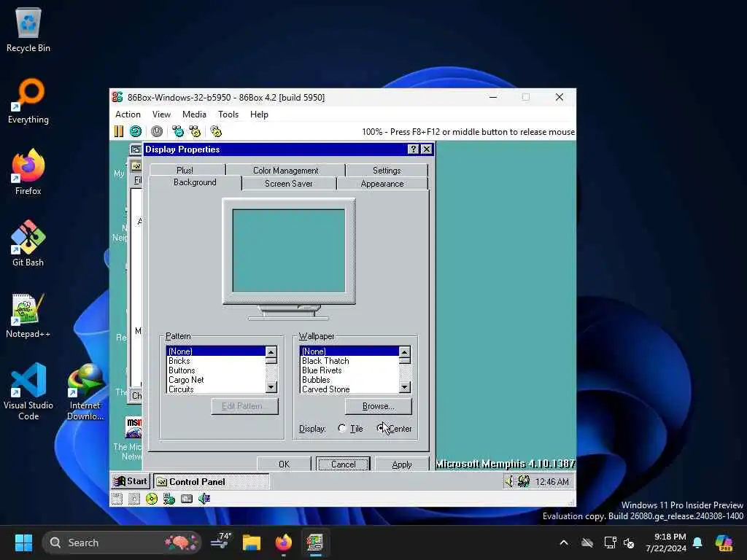Click the guest tray scheduler icon next to clock

tap(524, 481)
